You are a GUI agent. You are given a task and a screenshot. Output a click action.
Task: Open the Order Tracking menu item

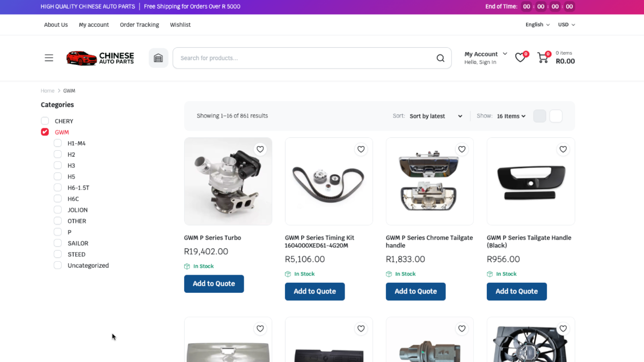coord(139,25)
